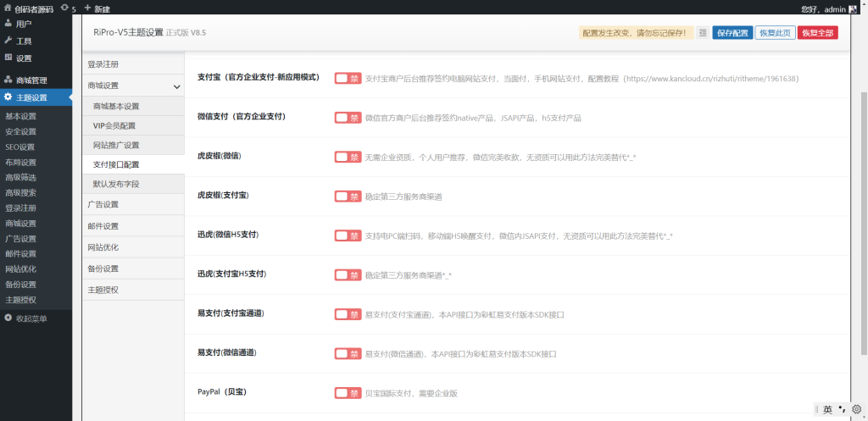868x421 pixels.
Task: Collapse the 商城设置 section chevron
Action: pyautogui.click(x=176, y=86)
